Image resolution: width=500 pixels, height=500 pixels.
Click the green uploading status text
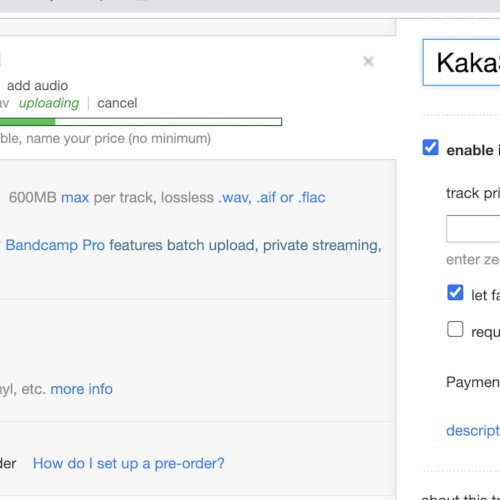[x=49, y=103]
